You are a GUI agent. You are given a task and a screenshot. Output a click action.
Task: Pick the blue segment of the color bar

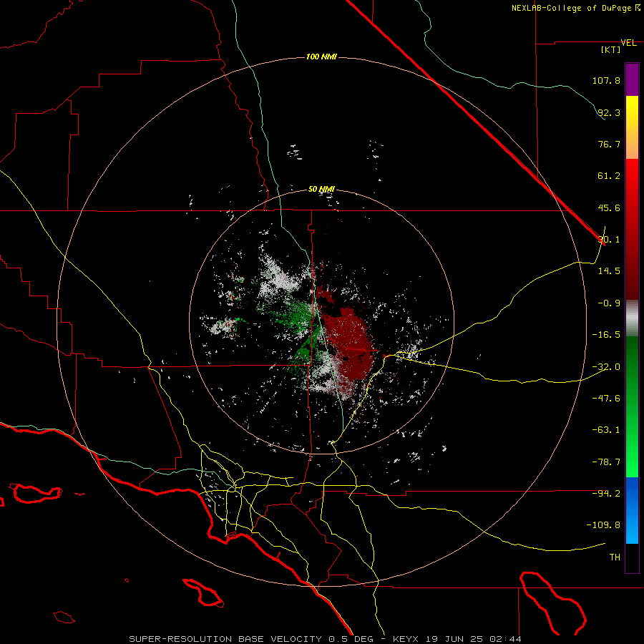pos(632,510)
